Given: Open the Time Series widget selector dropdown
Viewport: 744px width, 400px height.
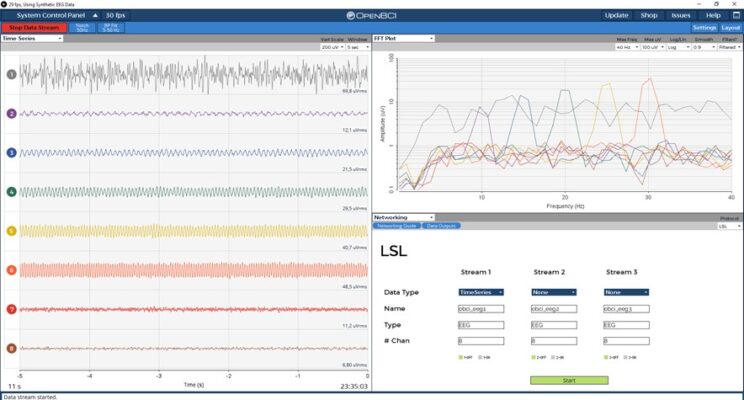Looking at the screenshot, I should [x=32, y=38].
